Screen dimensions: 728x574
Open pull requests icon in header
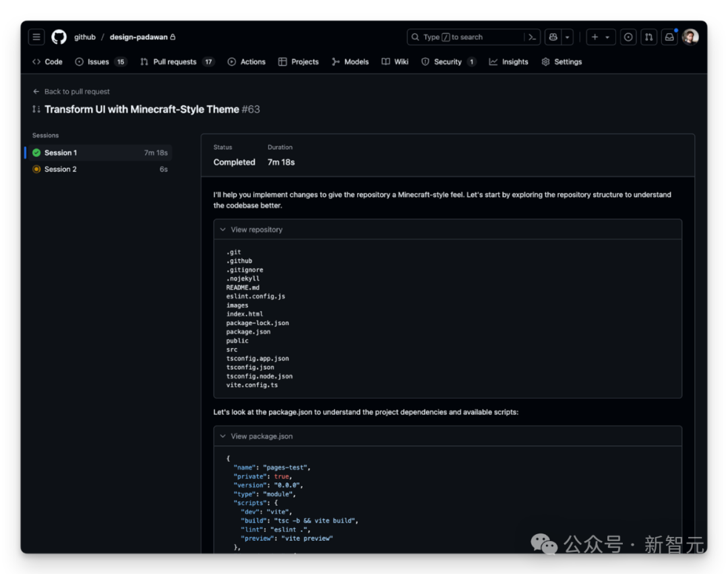(x=648, y=37)
